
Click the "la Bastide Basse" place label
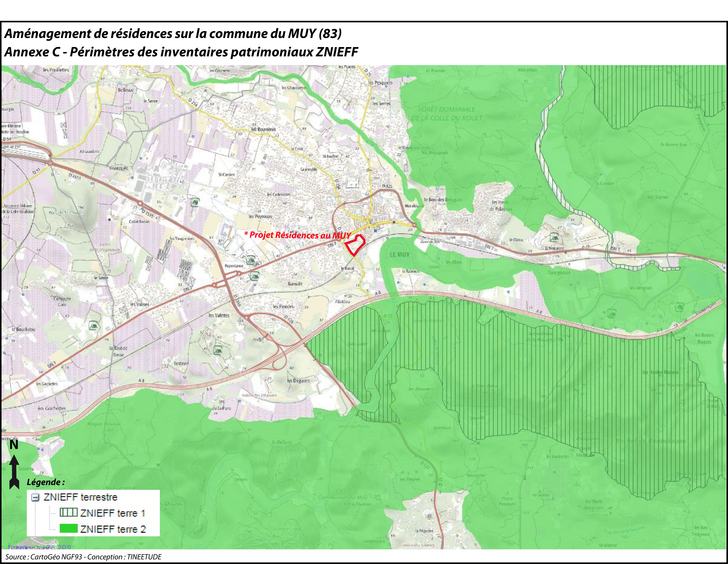tap(118, 351)
